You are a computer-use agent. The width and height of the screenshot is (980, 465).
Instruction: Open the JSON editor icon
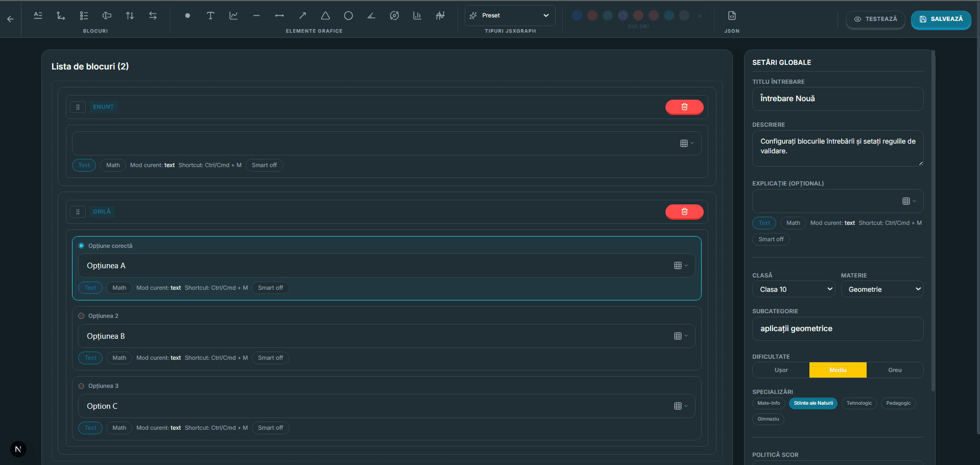[x=732, y=16]
